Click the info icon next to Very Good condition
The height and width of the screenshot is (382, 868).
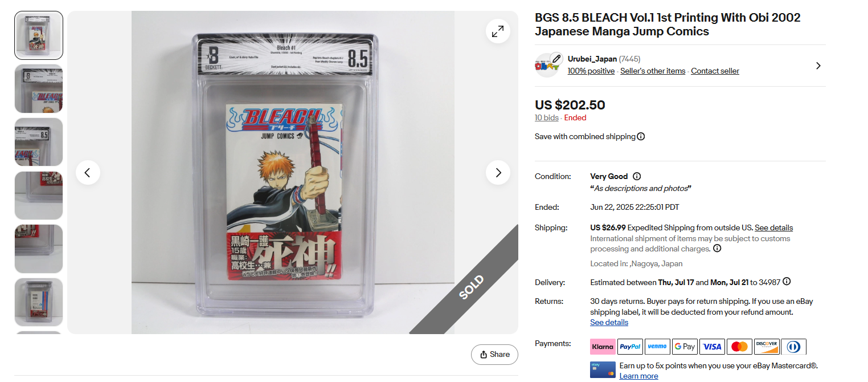click(x=637, y=176)
